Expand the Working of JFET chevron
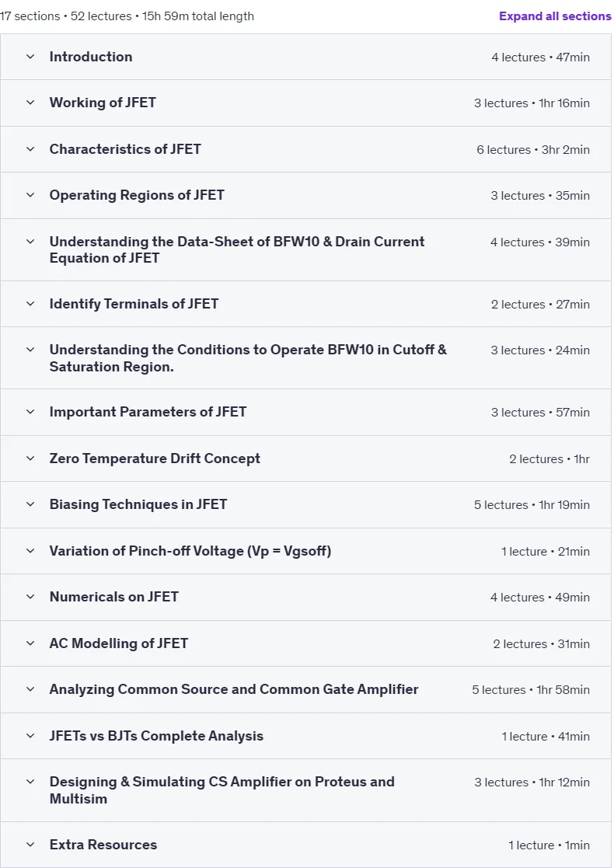The height and width of the screenshot is (868, 614). [30, 103]
